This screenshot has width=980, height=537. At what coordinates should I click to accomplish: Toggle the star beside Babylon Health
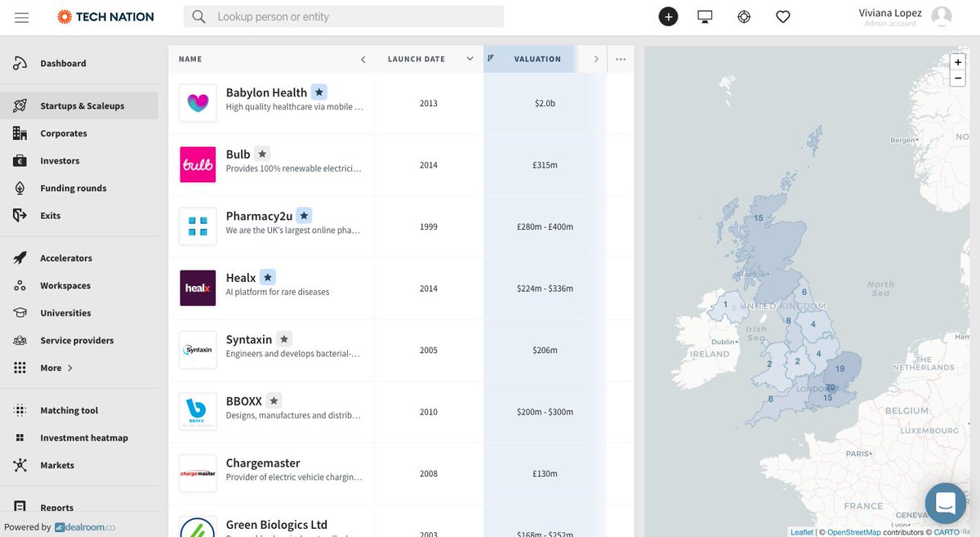(x=319, y=92)
